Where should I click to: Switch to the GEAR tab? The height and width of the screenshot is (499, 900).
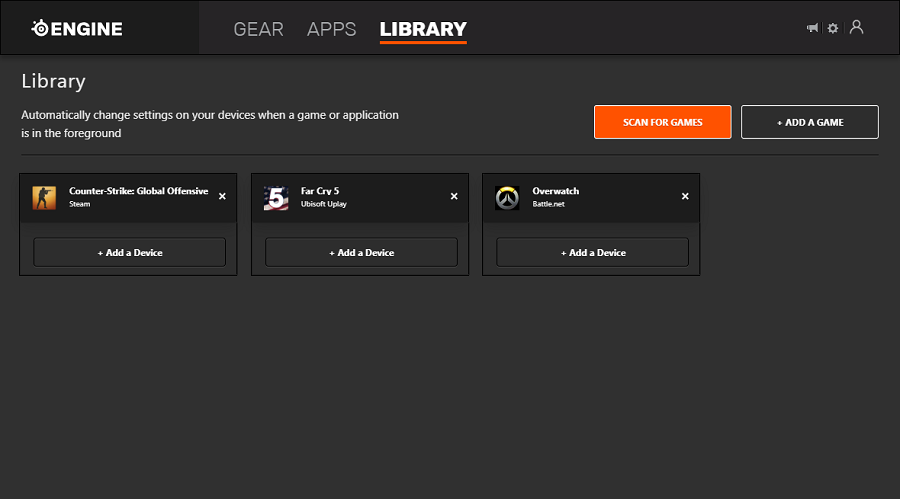(258, 29)
